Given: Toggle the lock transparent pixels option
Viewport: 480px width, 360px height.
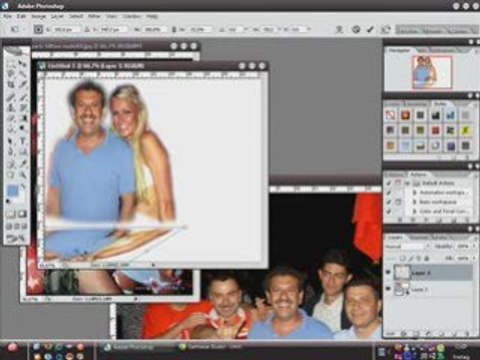Looking at the screenshot, I should coord(402,258).
